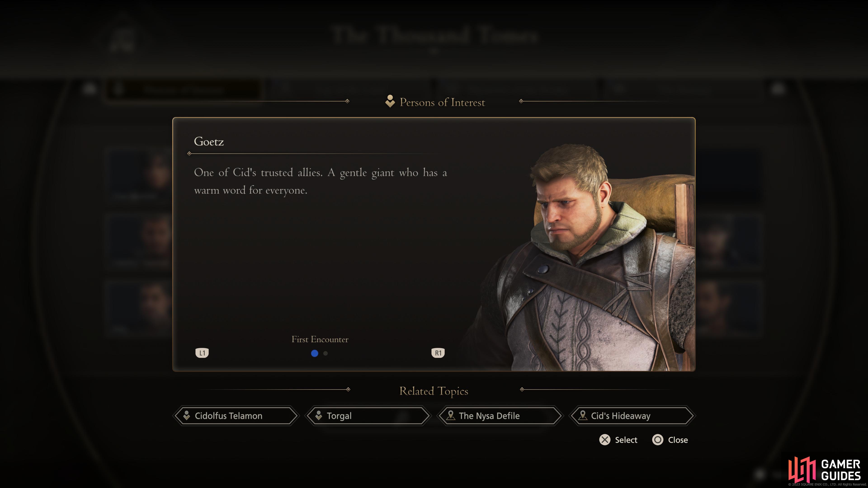Click the Persons of Interest pawn icon

[390, 101]
